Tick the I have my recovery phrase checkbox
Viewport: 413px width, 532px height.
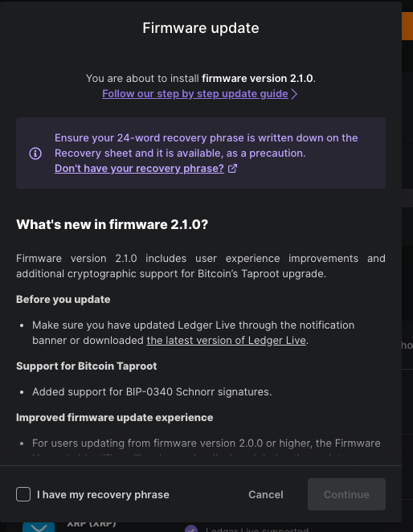(23, 494)
